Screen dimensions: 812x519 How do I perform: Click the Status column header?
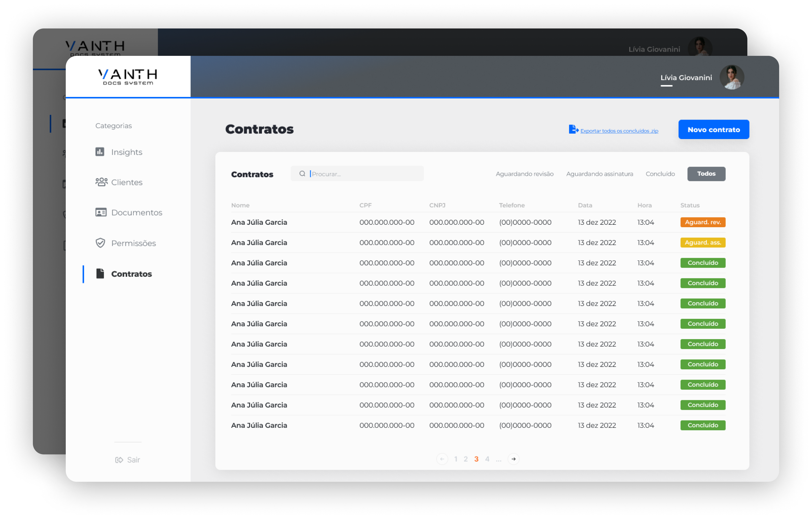coord(690,205)
